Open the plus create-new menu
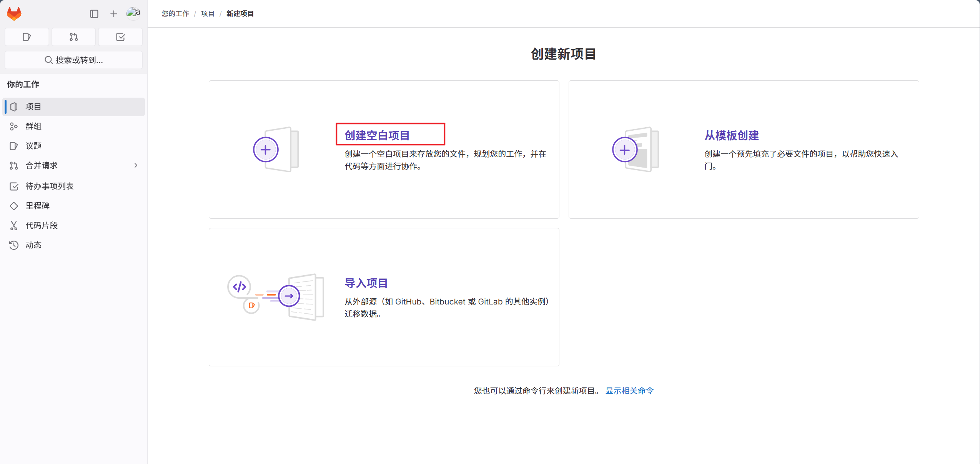The image size is (980, 464). coord(113,14)
